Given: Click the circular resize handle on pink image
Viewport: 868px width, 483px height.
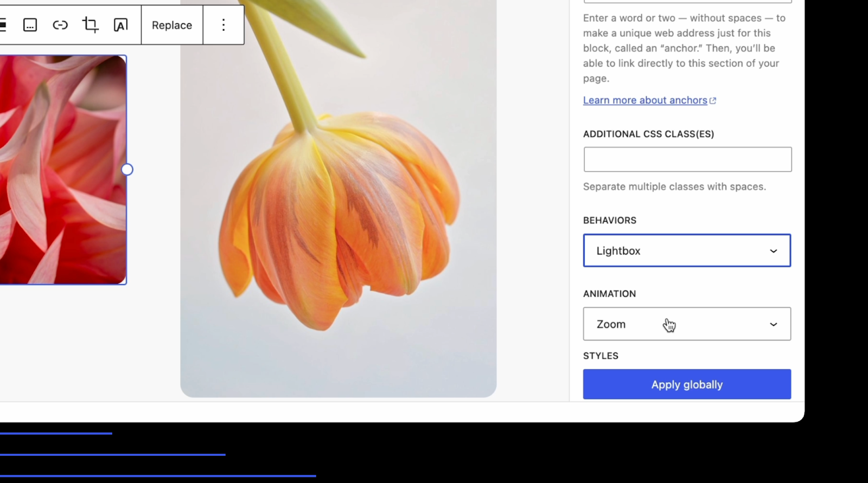Looking at the screenshot, I should (127, 170).
